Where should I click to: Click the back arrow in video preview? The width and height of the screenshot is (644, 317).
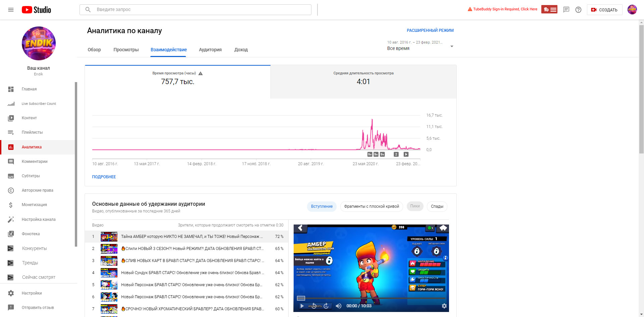point(300,228)
